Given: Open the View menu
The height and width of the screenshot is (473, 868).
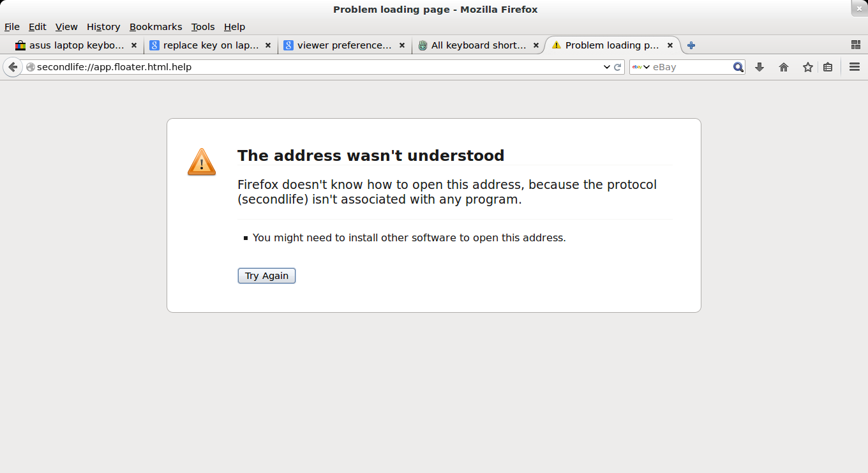Looking at the screenshot, I should click(x=66, y=27).
